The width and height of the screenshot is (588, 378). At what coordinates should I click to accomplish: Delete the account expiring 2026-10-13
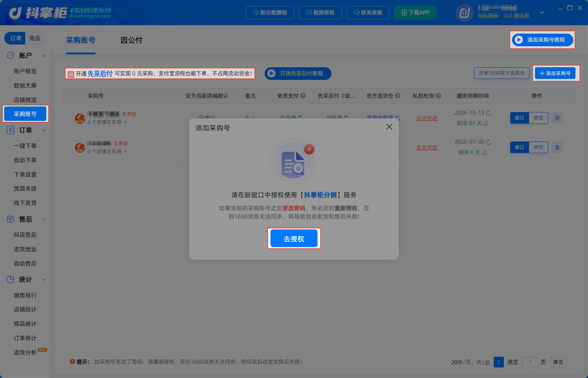click(x=557, y=118)
